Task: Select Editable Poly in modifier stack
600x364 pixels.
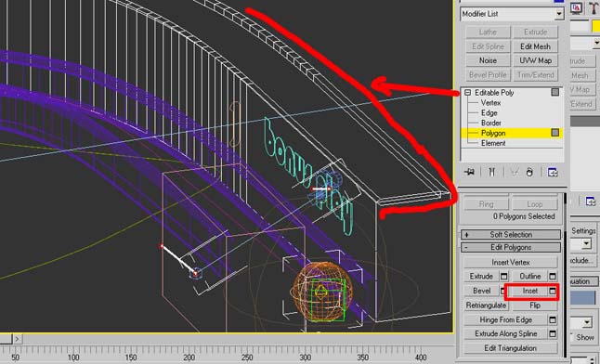Action: pos(494,93)
